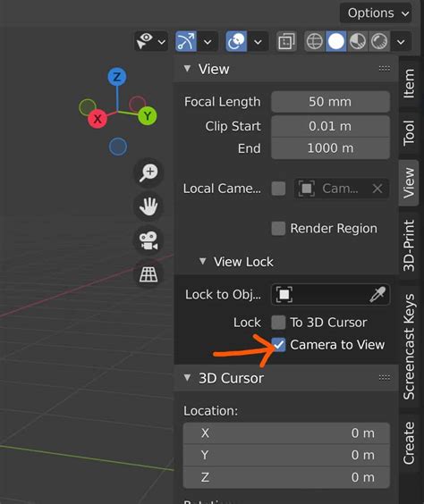Enable the Local Camera checkbox
424x504 pixels.
pos(278,189)
